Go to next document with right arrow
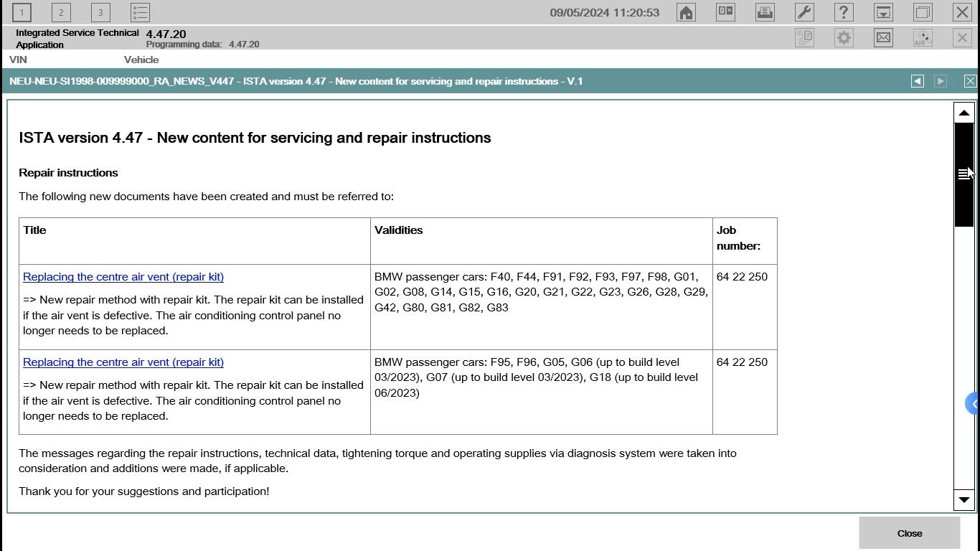 [941, 81]
